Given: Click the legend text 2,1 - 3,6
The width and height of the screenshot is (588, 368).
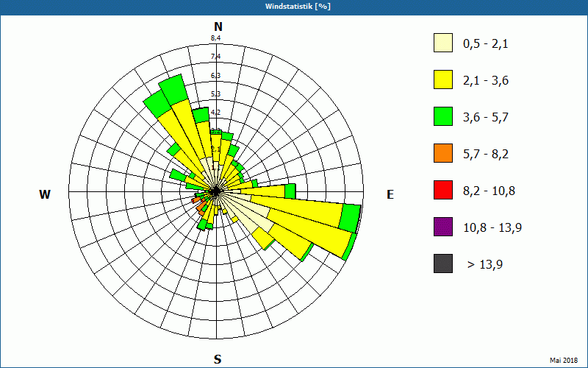Looking at the screenshot, I should tap(486, 81).
